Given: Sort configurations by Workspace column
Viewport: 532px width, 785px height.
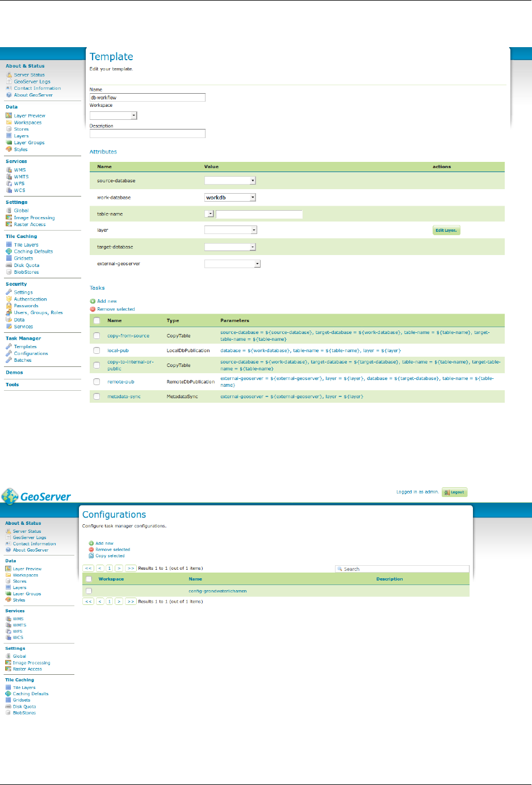Looking at the screenshot, I should (111, 579).
